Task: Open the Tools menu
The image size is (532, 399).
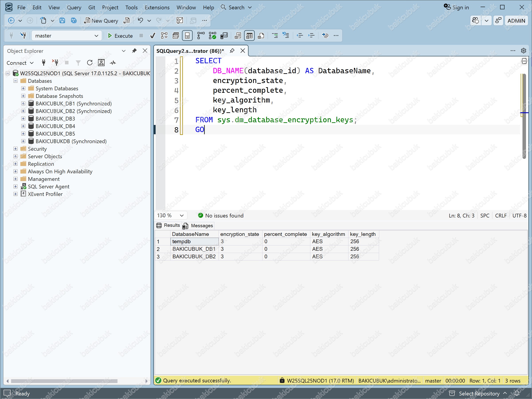Action: (131, 8)
